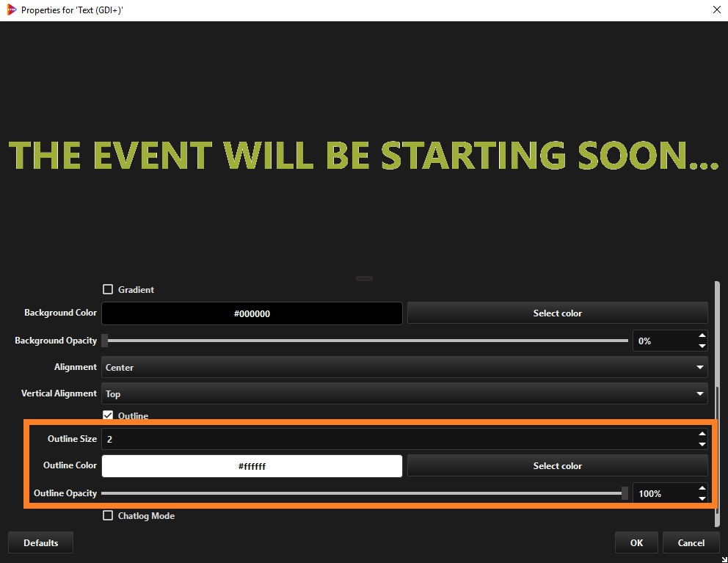Click the text preview 'THE EVENT WILL BE STARTING SOON...'
728x563 pixels.
pos(364,155)
